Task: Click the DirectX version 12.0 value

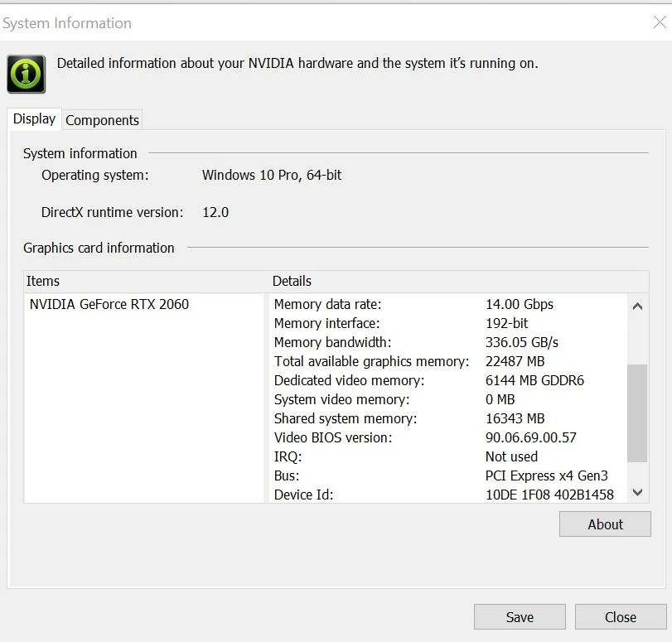Action: coord(215,212)
